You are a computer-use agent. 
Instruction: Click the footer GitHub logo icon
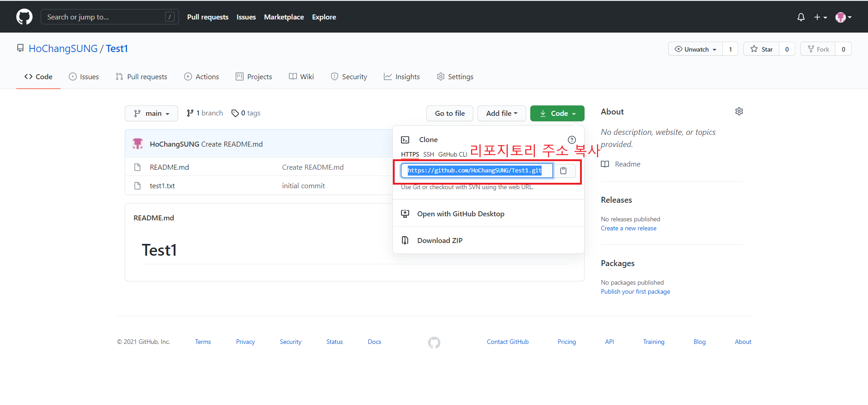(434, 343)
